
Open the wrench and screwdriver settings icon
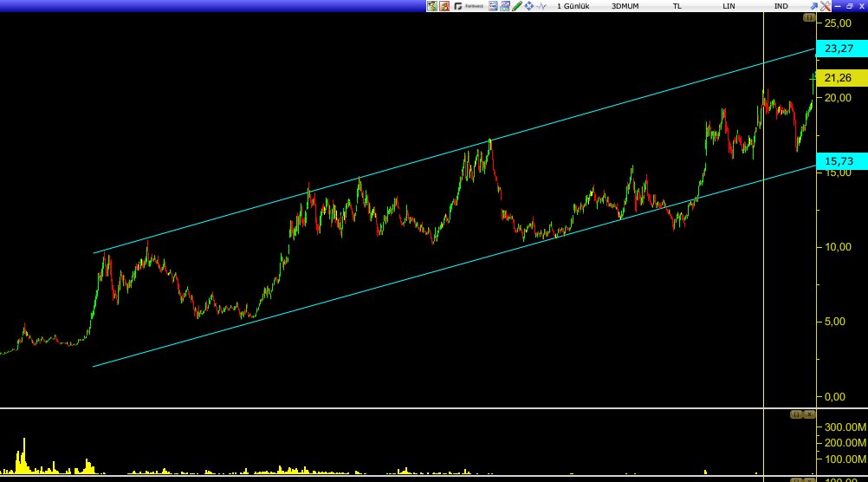pyautogui.click(x=826, y=6)
